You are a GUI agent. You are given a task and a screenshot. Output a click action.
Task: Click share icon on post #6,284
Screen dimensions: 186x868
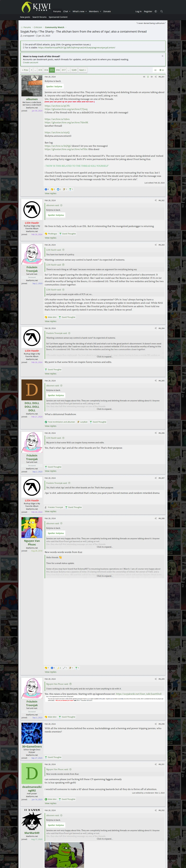[x=156, y=328]
